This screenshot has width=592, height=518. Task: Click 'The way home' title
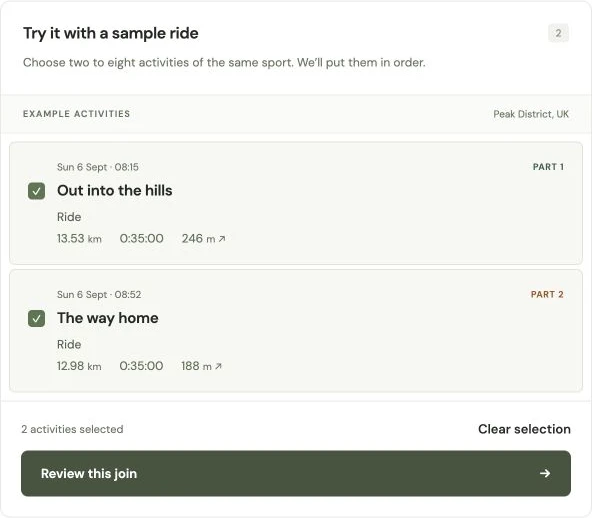(x=108, y=318)
